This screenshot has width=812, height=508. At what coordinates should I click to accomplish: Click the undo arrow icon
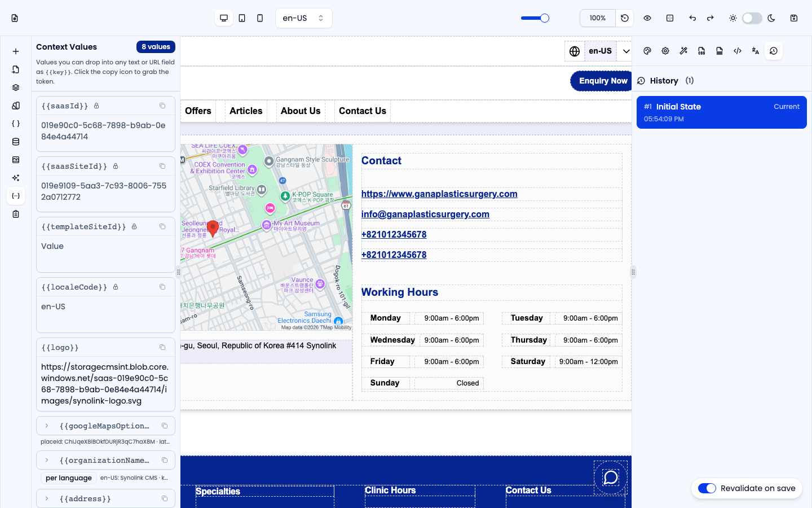pos(692,18)
